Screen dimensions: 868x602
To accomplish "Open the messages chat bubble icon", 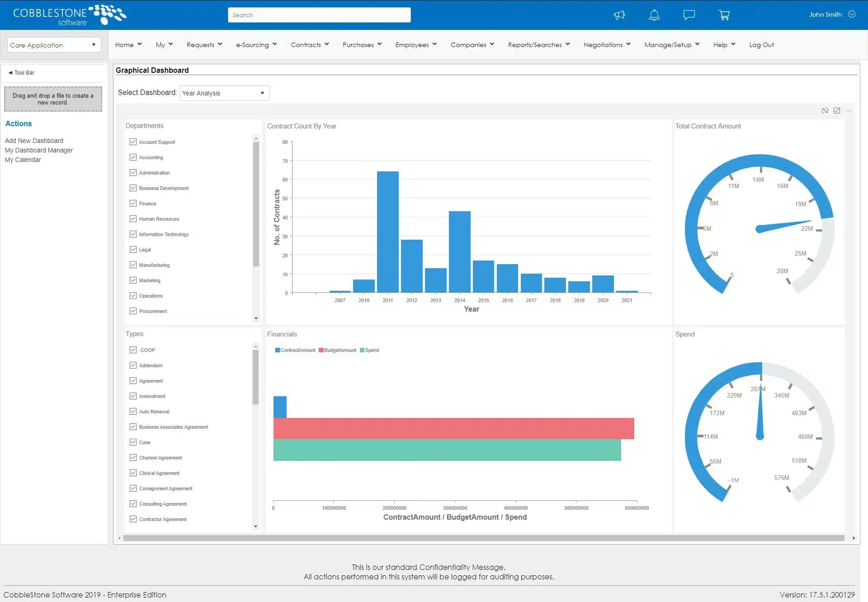I will coord(689,15).
